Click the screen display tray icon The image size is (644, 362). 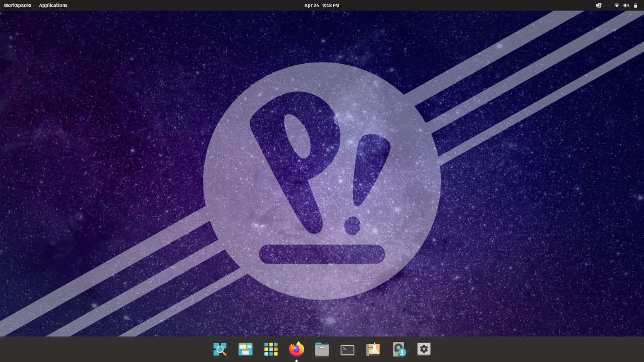click(x=599, y=5)
